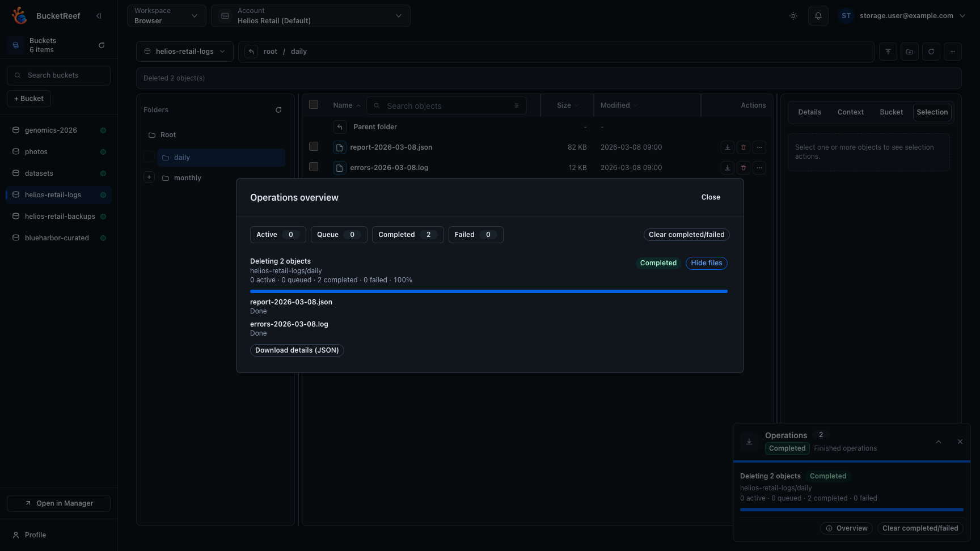
Task: Open the Workspace Browser dropdown
Action: (167, 16)
